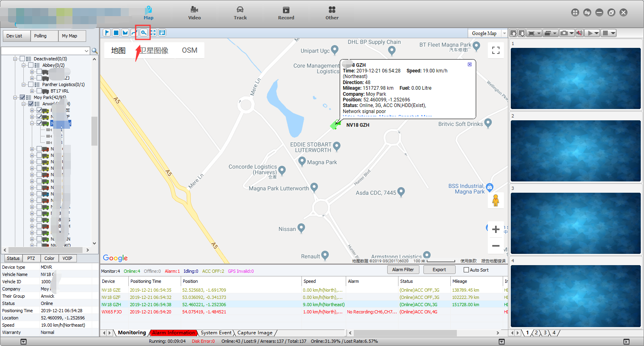Viewport: 644px width, 346px height.
Task: Switch to the Polling tab
Action: click(x=44, y=36)
